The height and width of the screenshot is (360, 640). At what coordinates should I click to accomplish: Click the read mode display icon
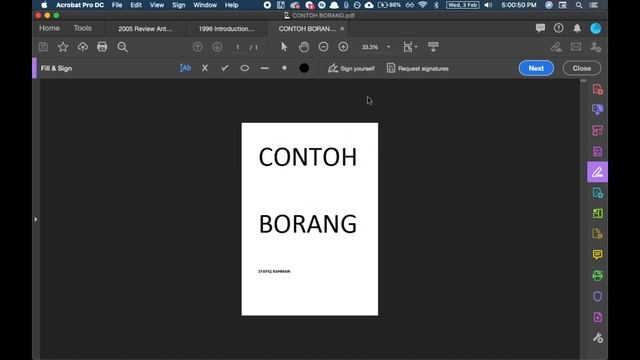point(433,47)
